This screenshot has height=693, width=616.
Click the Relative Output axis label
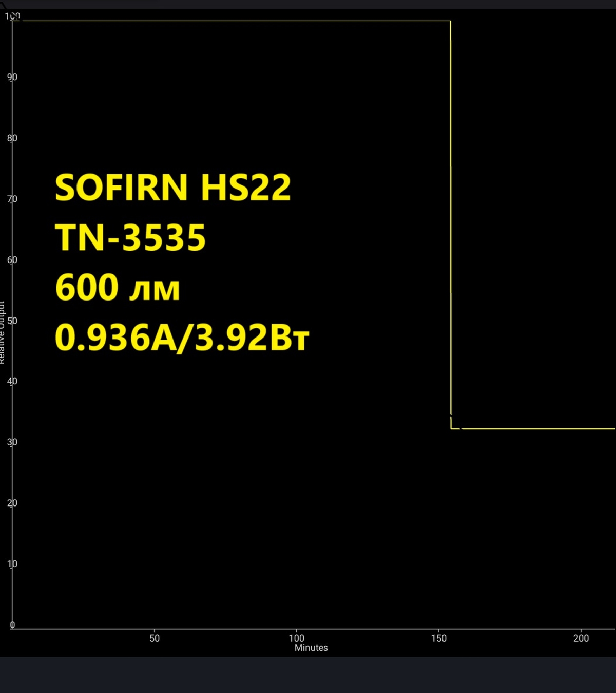2,332
